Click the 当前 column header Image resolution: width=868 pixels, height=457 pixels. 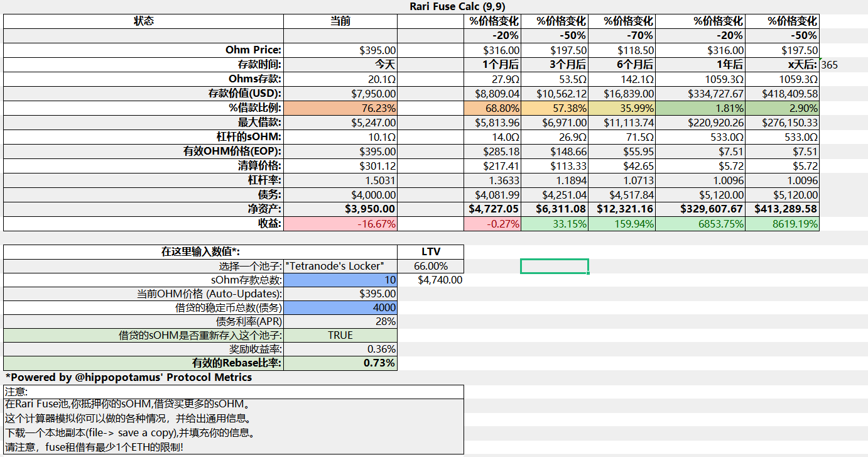click(340, 21)
